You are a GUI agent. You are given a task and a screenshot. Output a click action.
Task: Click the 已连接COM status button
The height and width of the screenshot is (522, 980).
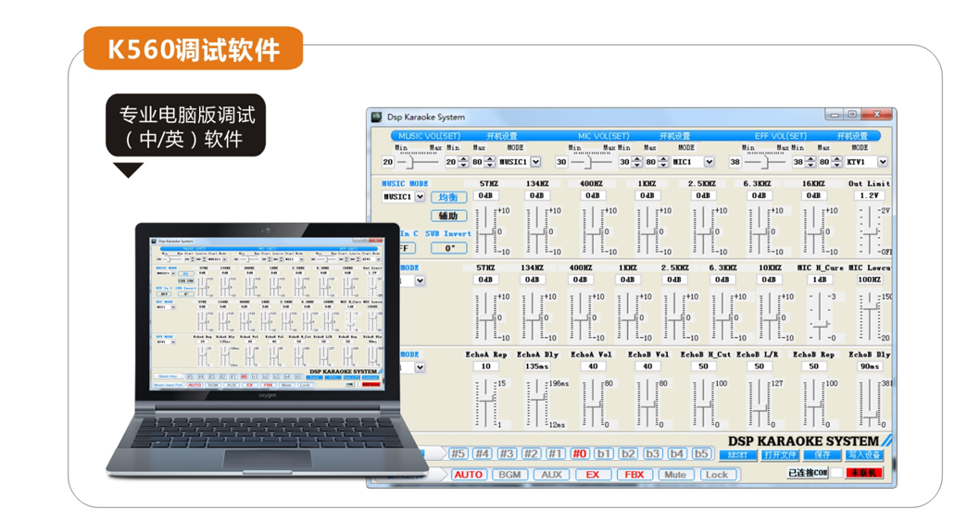(x=808, y=473)
